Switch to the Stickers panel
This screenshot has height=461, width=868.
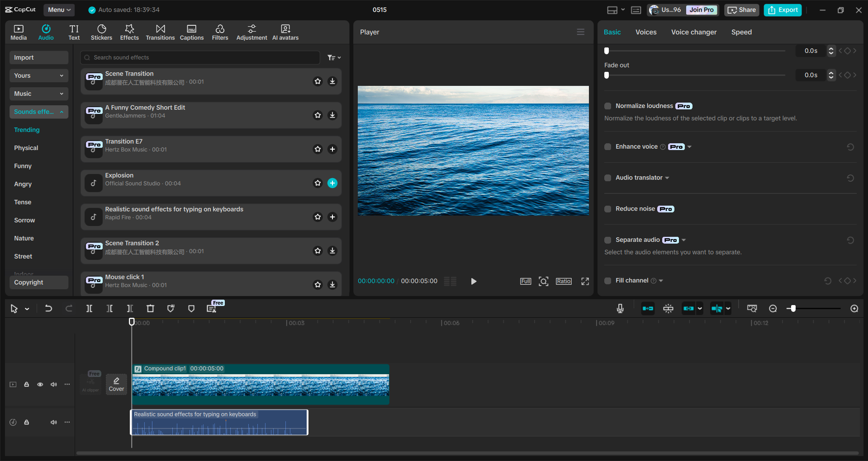coord(101,32)
